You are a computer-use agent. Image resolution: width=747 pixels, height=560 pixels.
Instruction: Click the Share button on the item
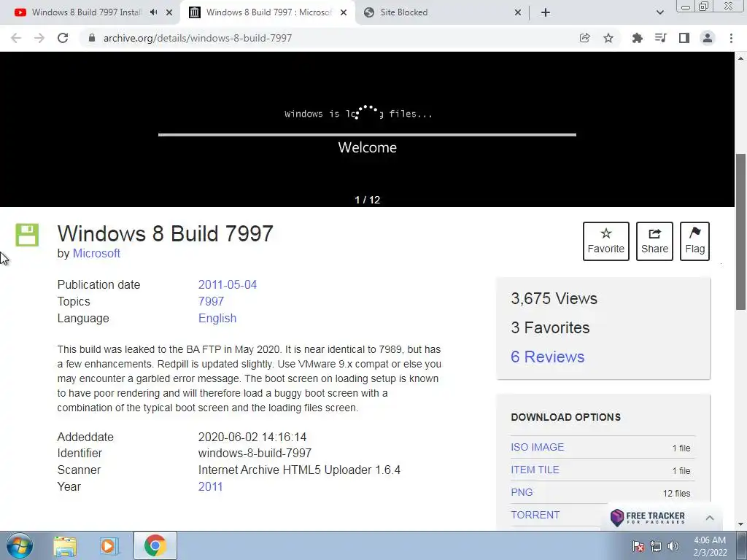[654, 241]
